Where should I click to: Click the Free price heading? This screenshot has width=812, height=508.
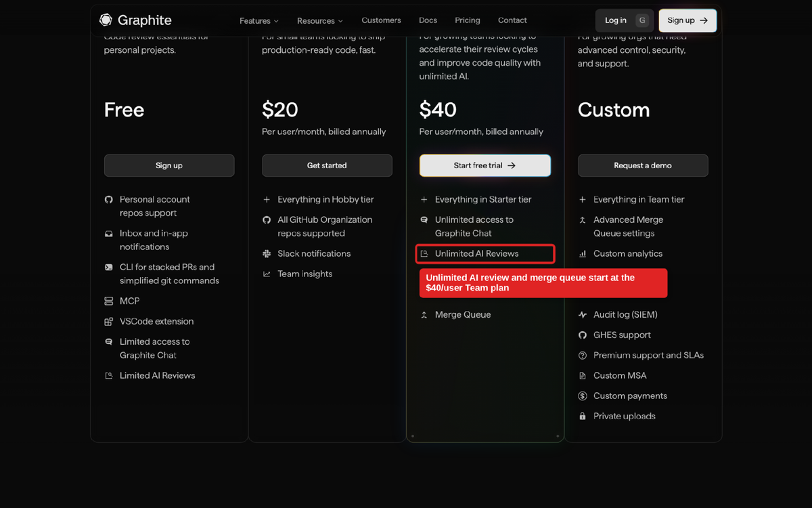(x=125, y=110)
